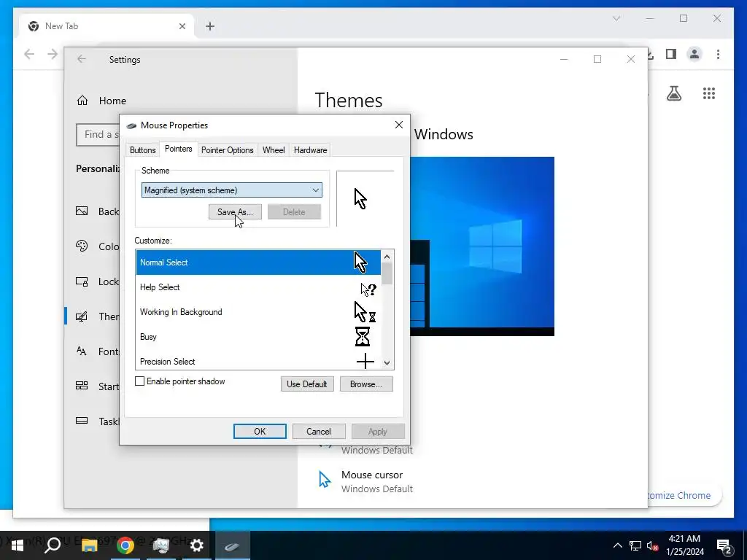The image size is (747, 560).
Task: Click the Settings back arrow
Action: (82, 59)
